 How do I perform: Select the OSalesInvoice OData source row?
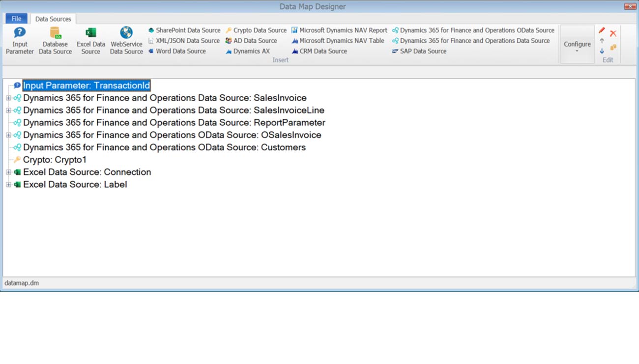click(172, 135)
